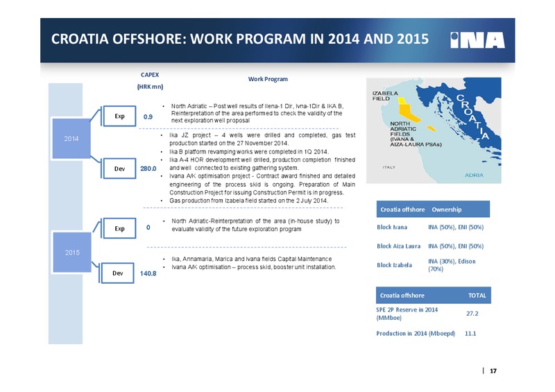Click INA (30%), Edison (70%) ownership cell
The image size is (555, 392).
click(452, 265)
